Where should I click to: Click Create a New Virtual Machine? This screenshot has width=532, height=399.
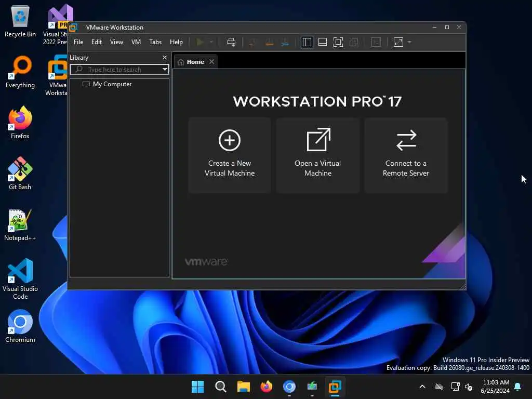coord(230,155)
